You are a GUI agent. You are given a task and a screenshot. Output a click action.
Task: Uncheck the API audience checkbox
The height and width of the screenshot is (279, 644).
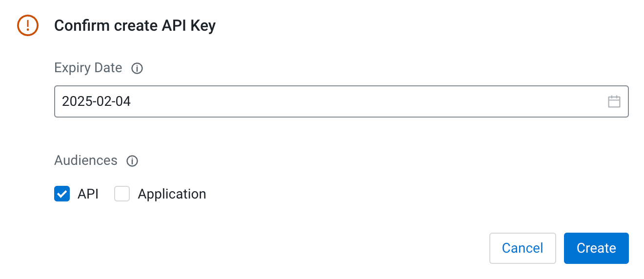coord(62,194)
